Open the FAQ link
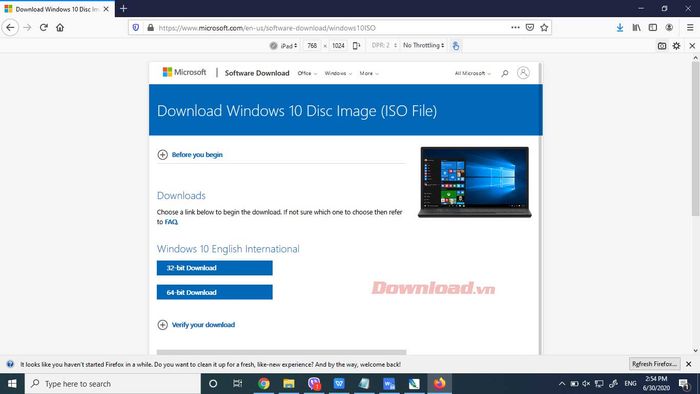The height and width of the screenshot is (394, 700). (171, 222)
